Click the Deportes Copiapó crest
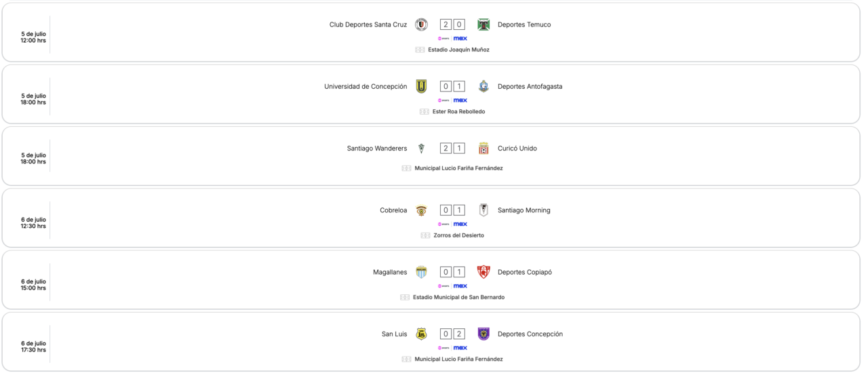The height and width of the screenshot is (375, 868). (x=484, y=272)
